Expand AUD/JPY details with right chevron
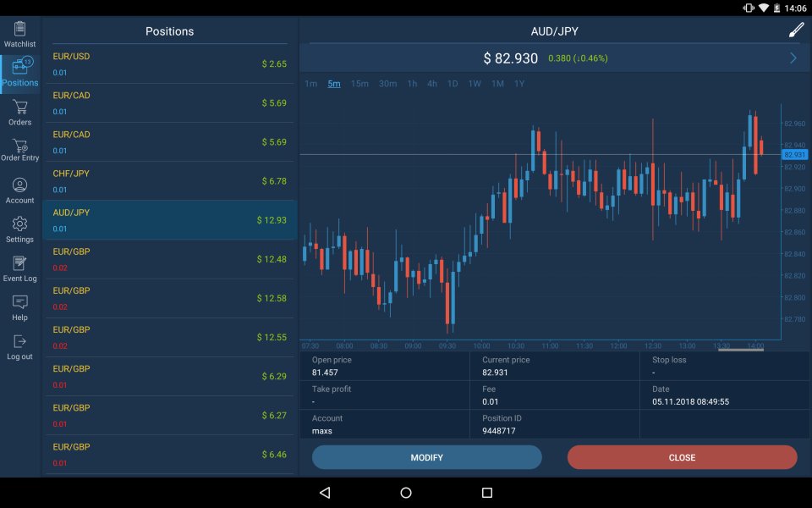This screenshot has height=508, width=812. pos(793,58)
